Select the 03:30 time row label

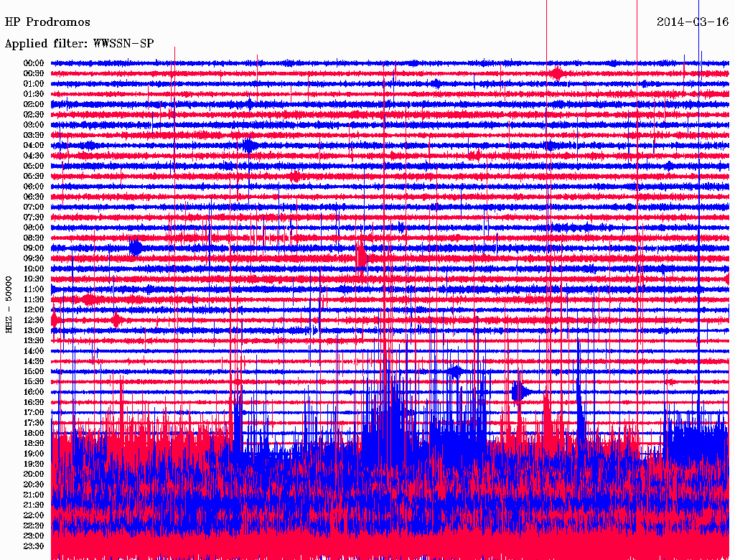34,135
